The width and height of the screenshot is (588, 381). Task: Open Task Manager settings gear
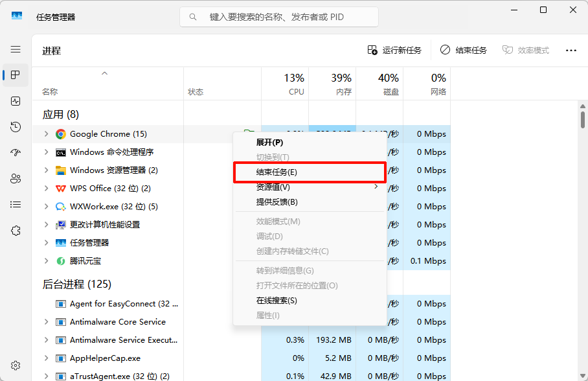tap(16, 365)
